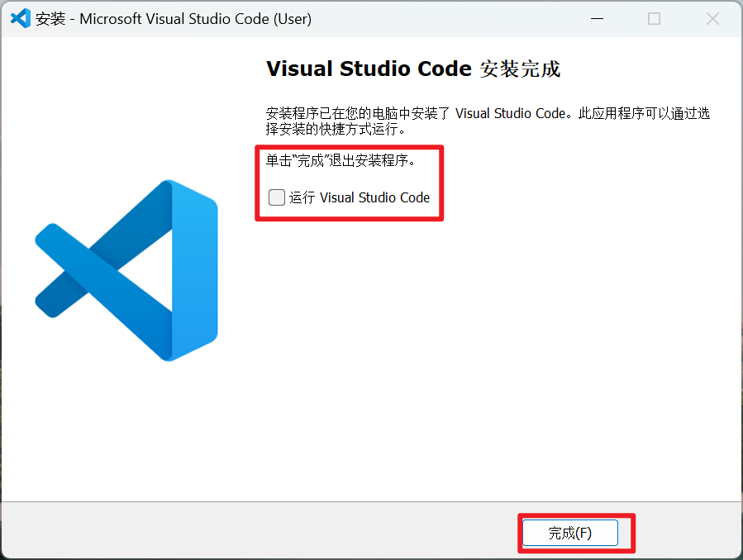This screenshot has height=560, width=743.
Task: Click the text 单击"完成"退出安装程序
Action: (x=341, y=160)
